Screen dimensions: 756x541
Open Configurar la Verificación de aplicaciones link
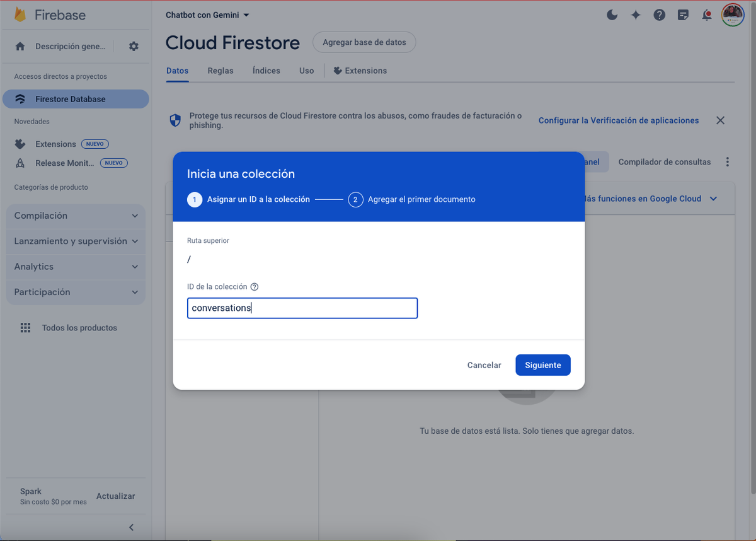pyautogui.click(x=619, y=120)
